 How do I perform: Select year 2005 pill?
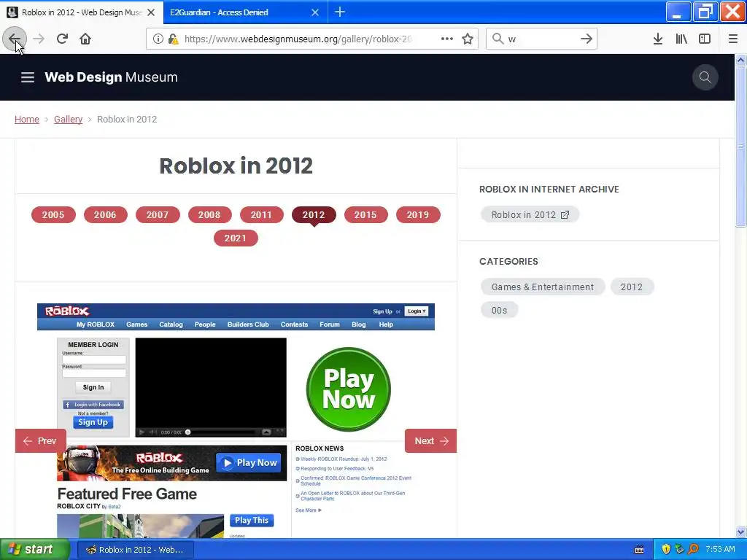coord(53,215)
